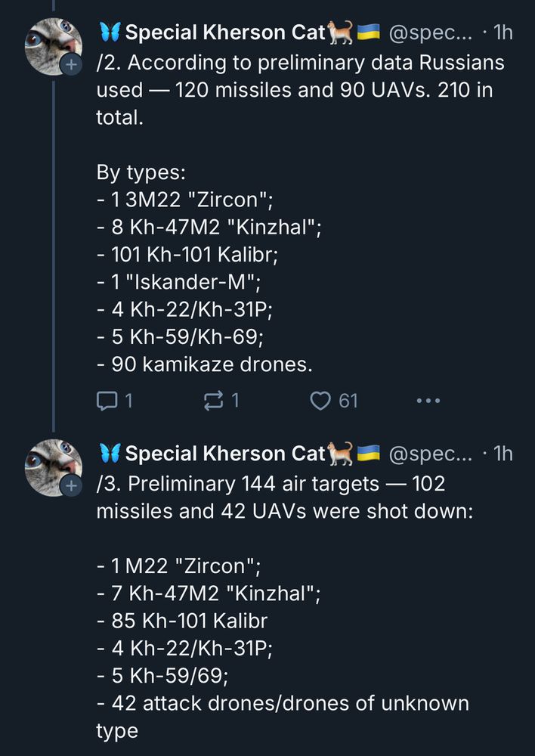The image size is (535, 756).
Task: Click the 1h timestamp on the "/2." post
Action: (x=503, y=33)
